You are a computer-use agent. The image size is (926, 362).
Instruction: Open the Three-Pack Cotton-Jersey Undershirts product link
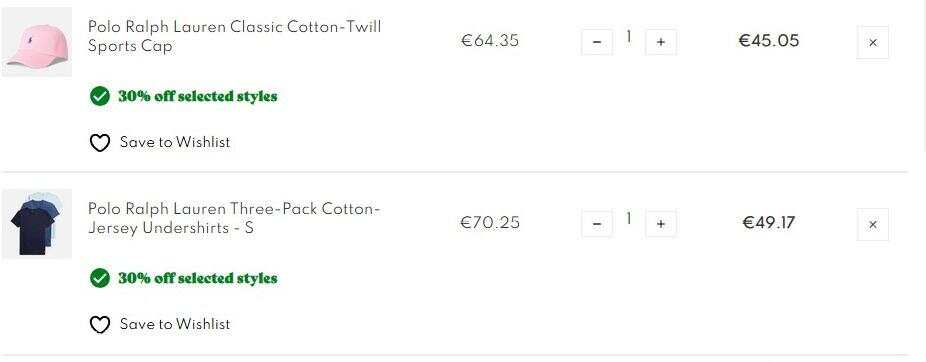[x=234, y=218]
